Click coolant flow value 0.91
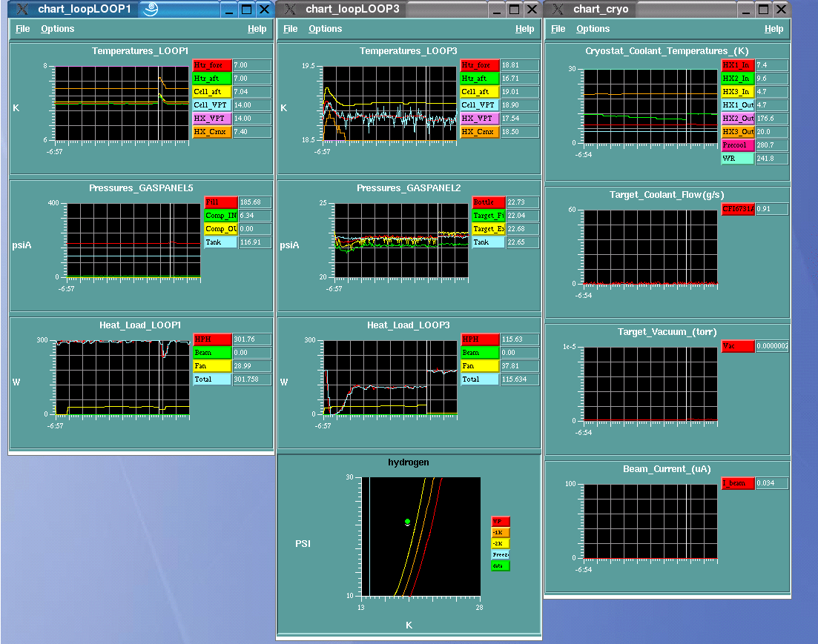818x644 pixels. click(772, 209)
